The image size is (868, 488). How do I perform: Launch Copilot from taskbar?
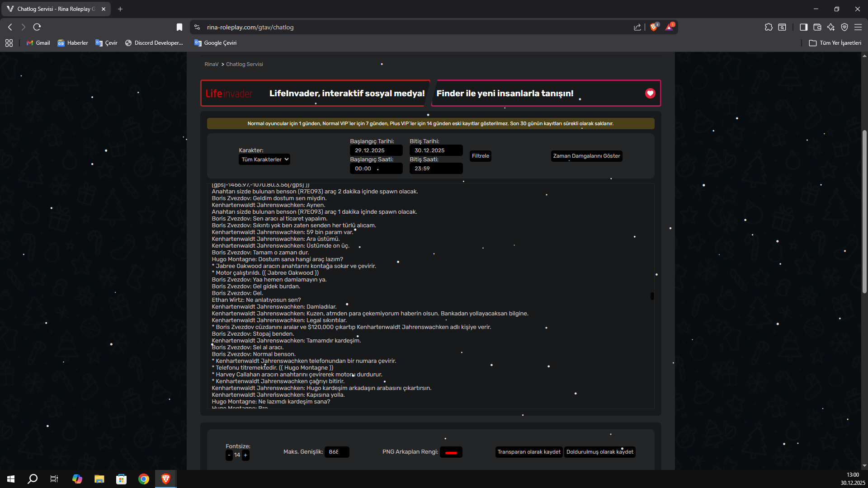[77, 479]
